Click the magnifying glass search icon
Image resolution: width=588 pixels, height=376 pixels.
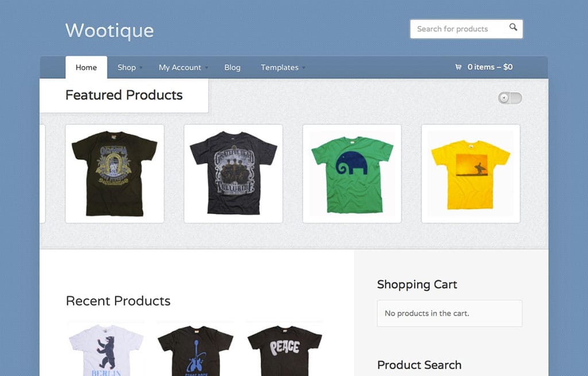tap(513, 28)
